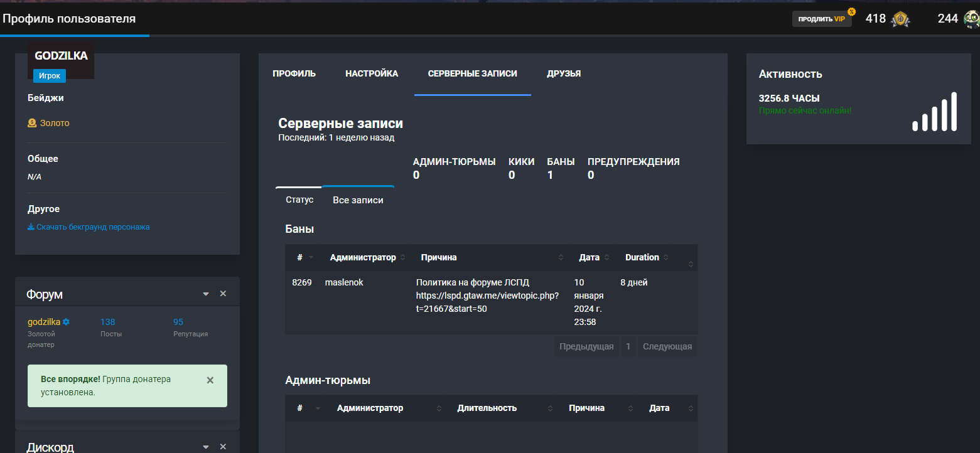Screen dimensions: 980x453
Task: Open the Друзья tab
Action: click(x=564, y=73)
